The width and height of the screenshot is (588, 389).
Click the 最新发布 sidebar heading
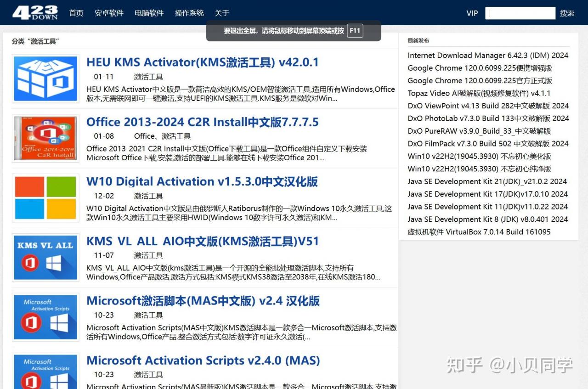click(418, 40)
